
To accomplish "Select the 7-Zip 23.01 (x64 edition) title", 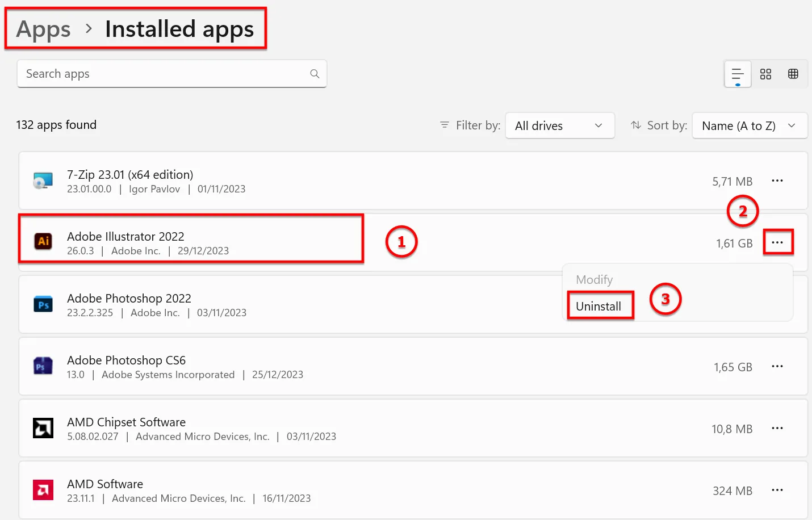I will point(130,174).
